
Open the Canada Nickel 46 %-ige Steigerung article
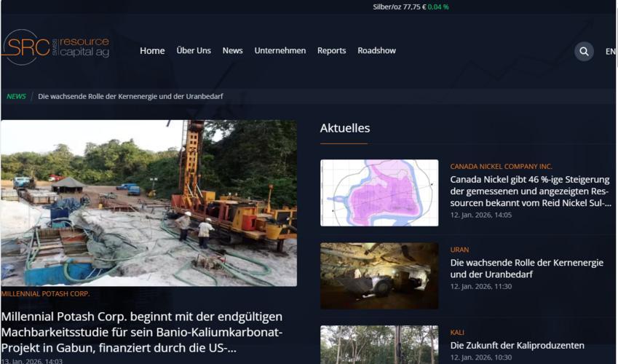pyautogui.click(x=531, y=191)
